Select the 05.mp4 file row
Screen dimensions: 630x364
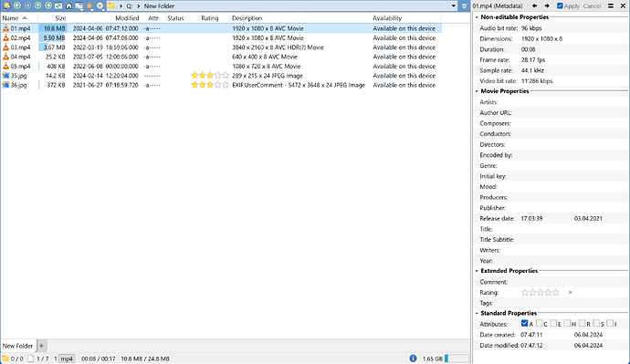pos(221,67)
